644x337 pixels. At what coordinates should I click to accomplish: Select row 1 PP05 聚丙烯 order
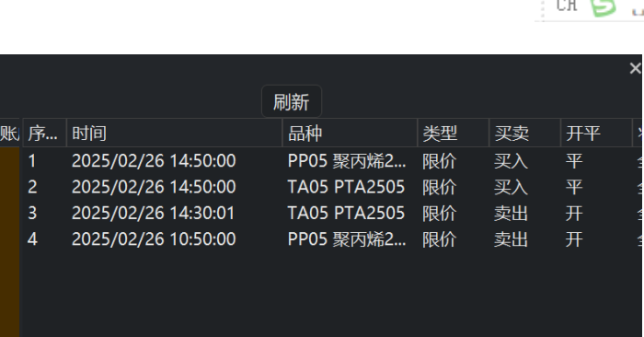(332, 161)
